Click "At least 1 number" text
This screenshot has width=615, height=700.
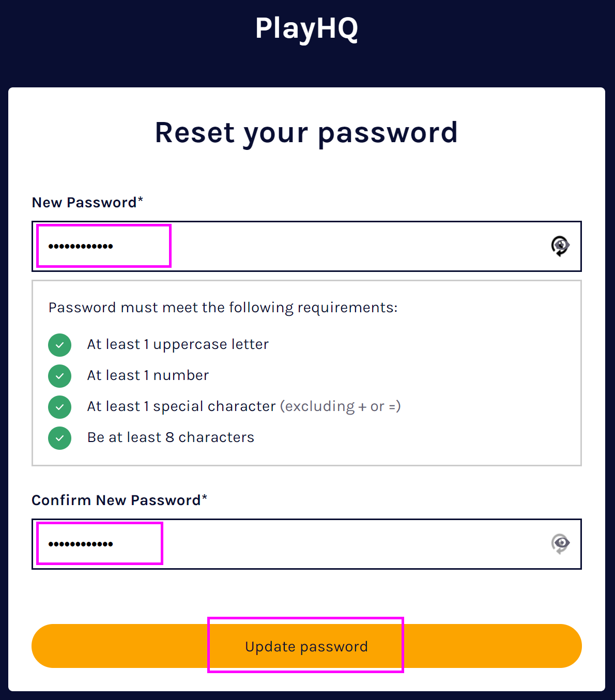(x=148, y=375)
